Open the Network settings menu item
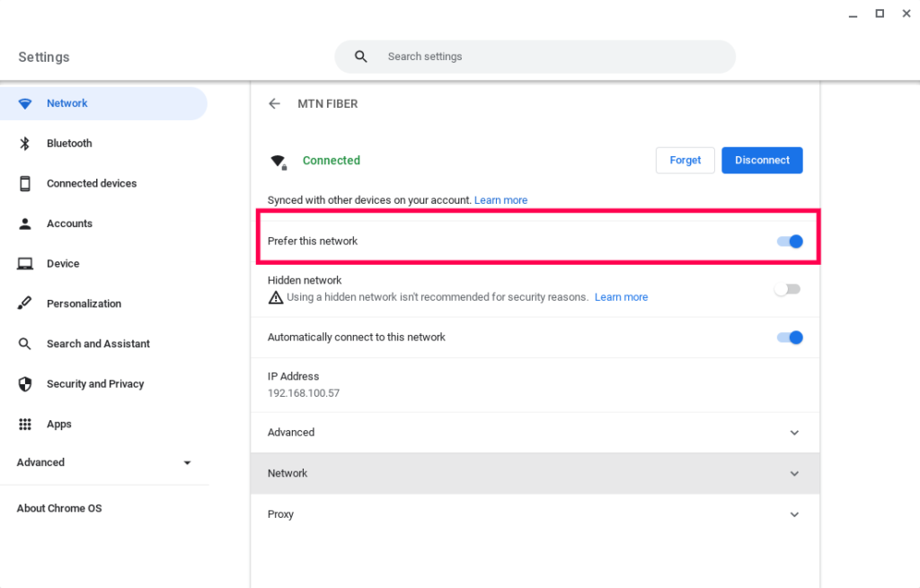The image size is (920, 588). point(103,104)
